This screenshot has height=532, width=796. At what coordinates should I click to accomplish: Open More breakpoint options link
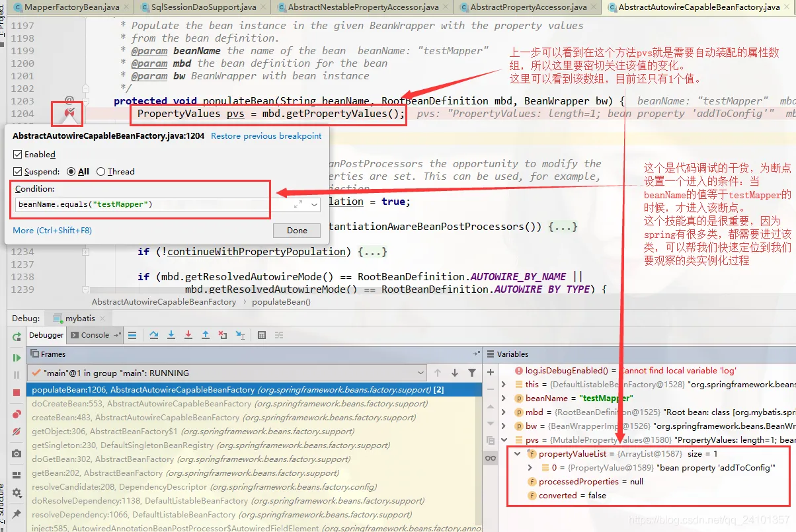pyautogui.click(x=52, y=230)
